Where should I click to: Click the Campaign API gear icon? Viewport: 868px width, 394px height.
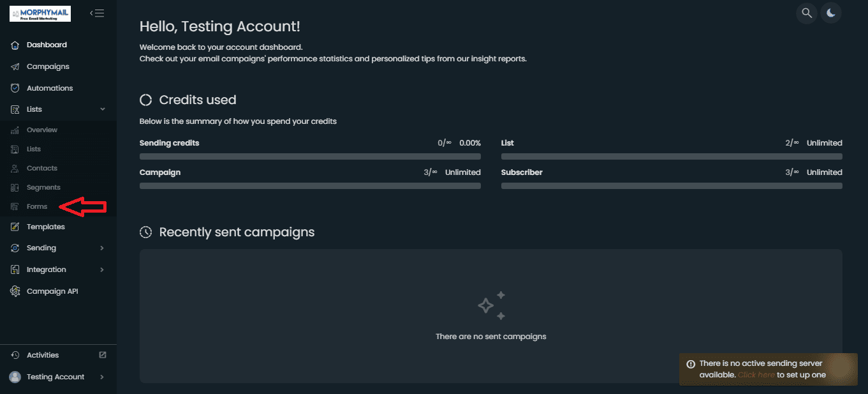click(15, 291)
